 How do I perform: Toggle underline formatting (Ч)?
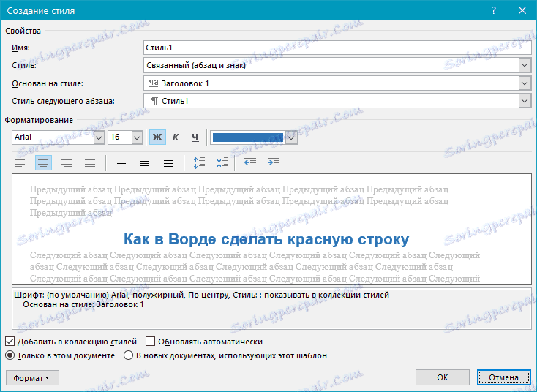pos(195,137)
